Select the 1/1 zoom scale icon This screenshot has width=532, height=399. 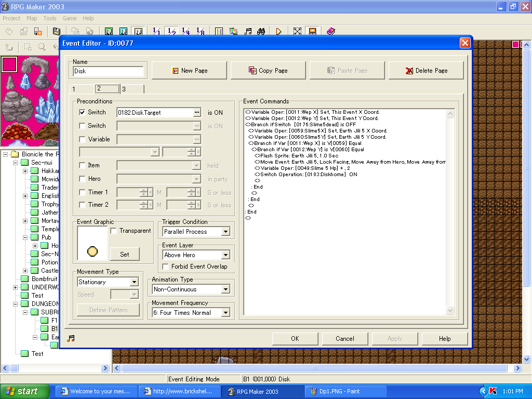(156, 32)
